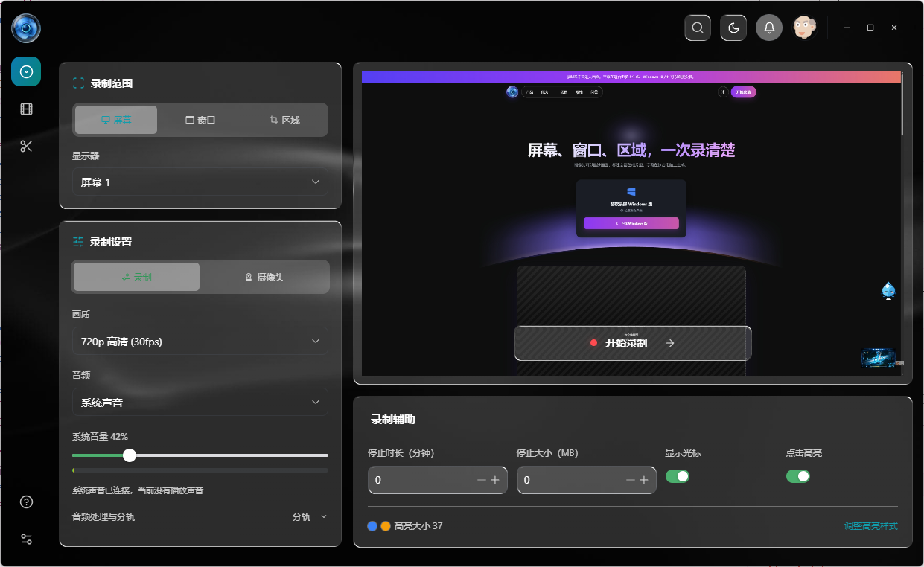Switch to the 录制 settings tab
This screenshot has width=924, height=567.
point(136,277)
